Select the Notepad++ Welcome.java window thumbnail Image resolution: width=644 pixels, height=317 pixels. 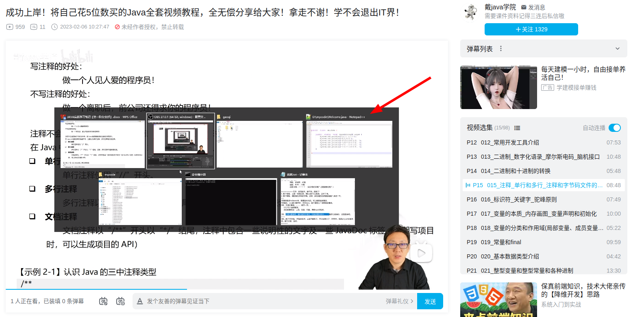click(x=349, y=141)
